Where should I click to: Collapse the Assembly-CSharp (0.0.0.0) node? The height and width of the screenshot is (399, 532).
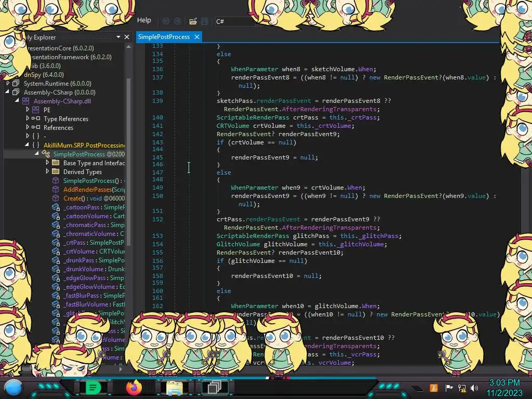click(8, 91)
